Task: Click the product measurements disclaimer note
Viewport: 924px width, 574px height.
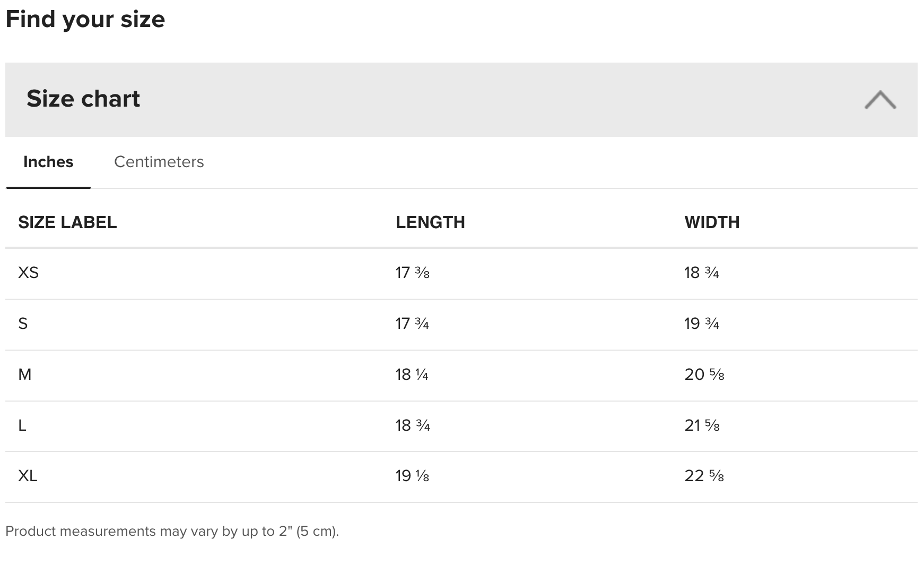Action: point(172,531)
